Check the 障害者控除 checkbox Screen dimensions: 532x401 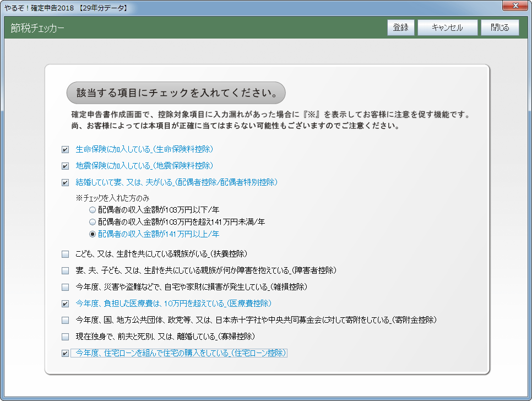(x=65, y=270)
